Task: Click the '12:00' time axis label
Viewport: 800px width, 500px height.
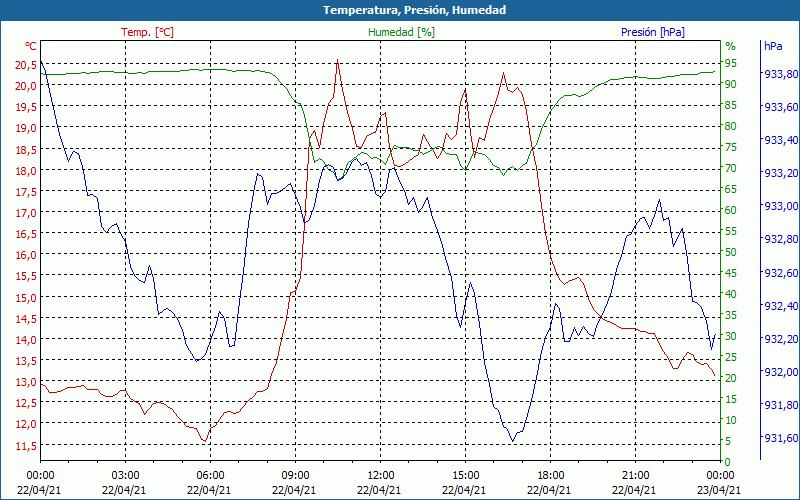Action: click(x=381, y=476)
